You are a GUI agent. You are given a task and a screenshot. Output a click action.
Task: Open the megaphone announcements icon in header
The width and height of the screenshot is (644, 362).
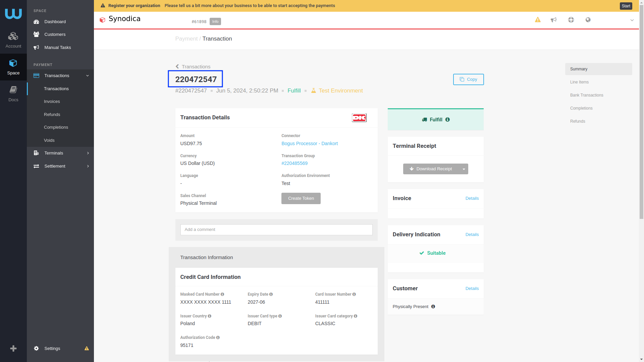point(554,20)
